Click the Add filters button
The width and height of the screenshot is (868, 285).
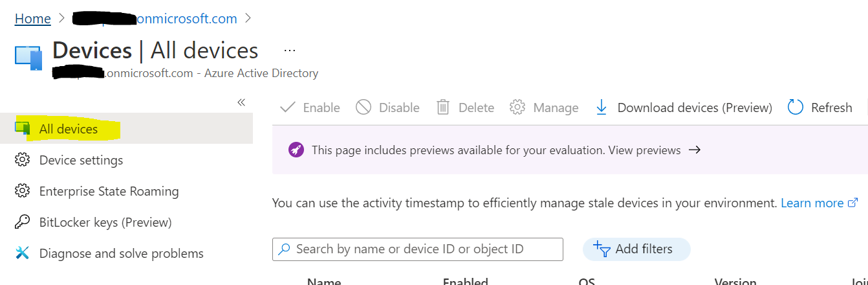click(636, 249)
